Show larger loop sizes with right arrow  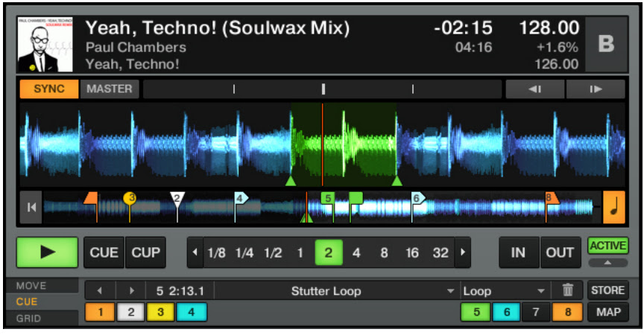pyautogui.click(x=463, y=252)
